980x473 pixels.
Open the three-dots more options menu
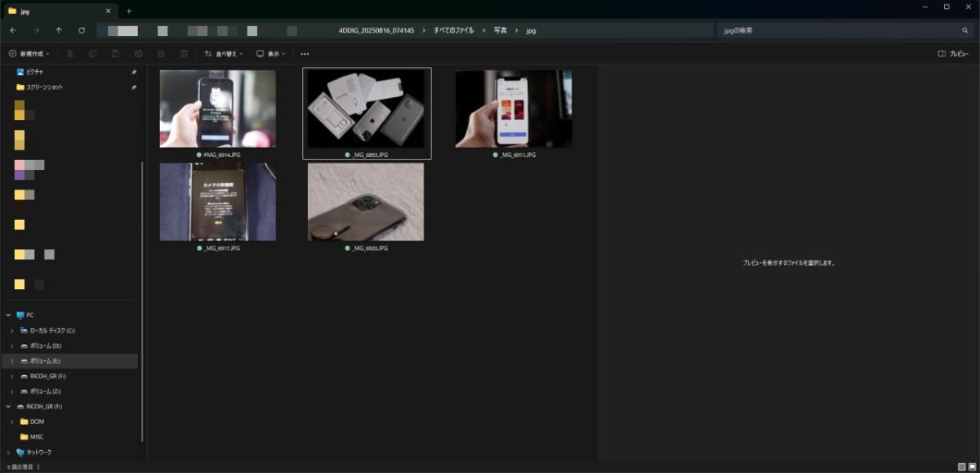pyautogui.click(x=305, y=54)
